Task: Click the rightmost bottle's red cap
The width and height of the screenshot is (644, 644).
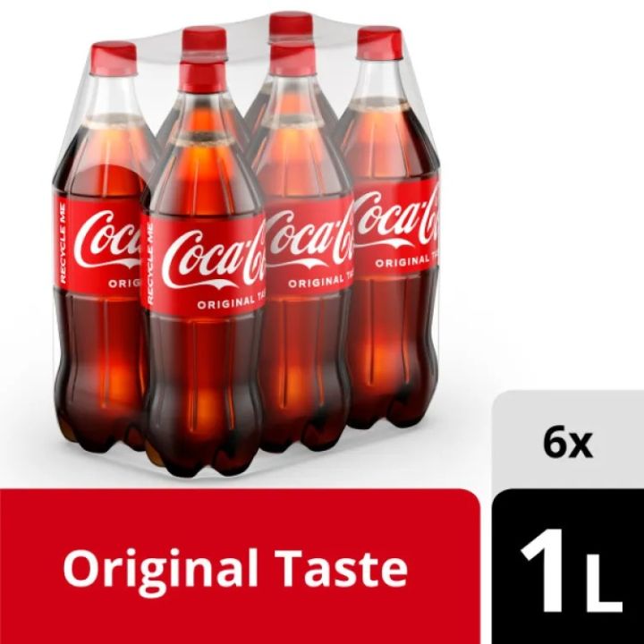Action: [379, 43]
